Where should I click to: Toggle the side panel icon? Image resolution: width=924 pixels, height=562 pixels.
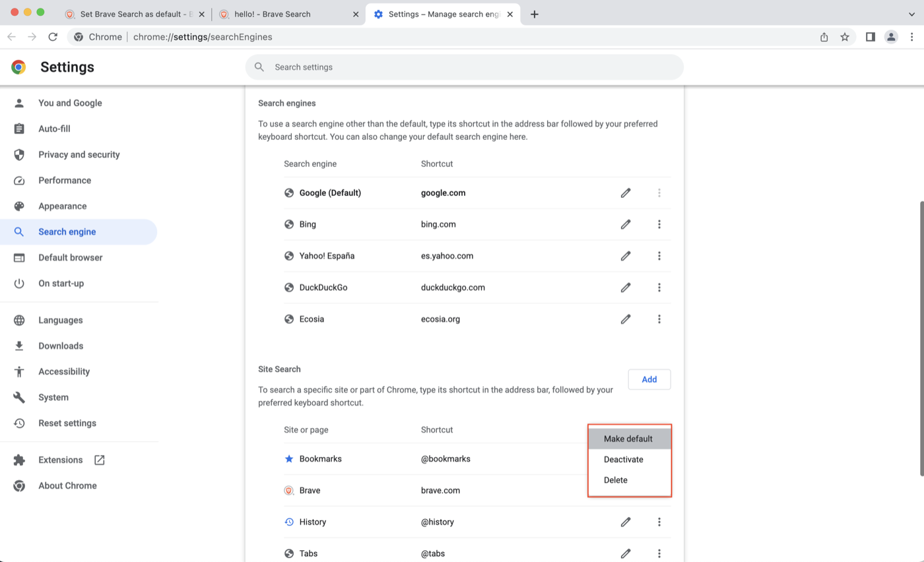pos(870,37)
